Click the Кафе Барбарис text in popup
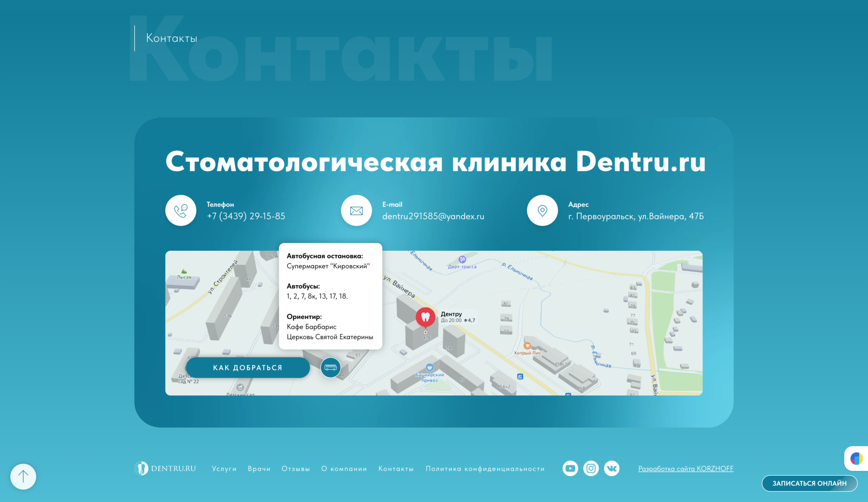The image size is (868, 502). 312,327
